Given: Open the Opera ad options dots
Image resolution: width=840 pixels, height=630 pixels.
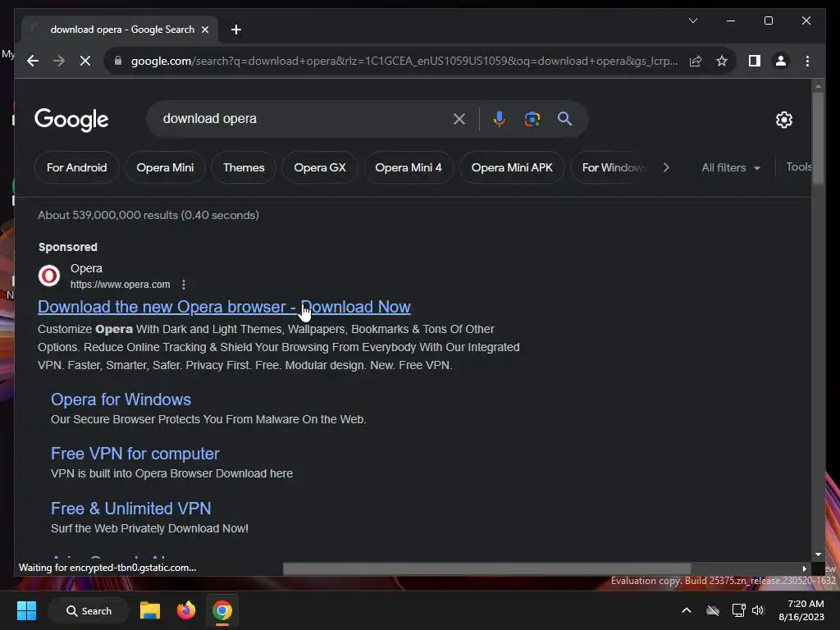Looking at the screenshot, I should 184,285.
